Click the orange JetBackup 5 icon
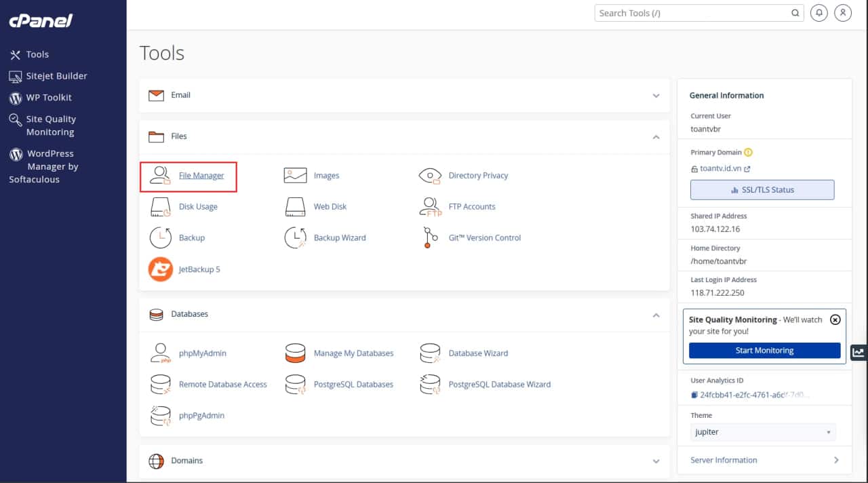 161,269
